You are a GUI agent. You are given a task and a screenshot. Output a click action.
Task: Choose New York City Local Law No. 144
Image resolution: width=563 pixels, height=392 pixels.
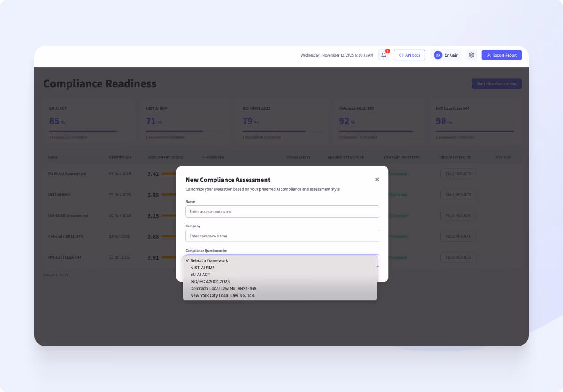coord(280,296)
